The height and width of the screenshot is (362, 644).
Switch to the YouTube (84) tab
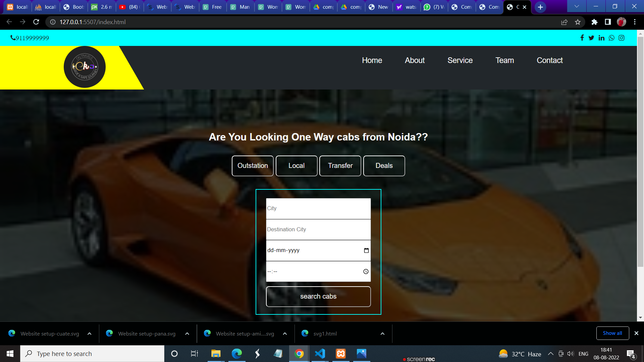pyautogui.click(x=130, y=7)
